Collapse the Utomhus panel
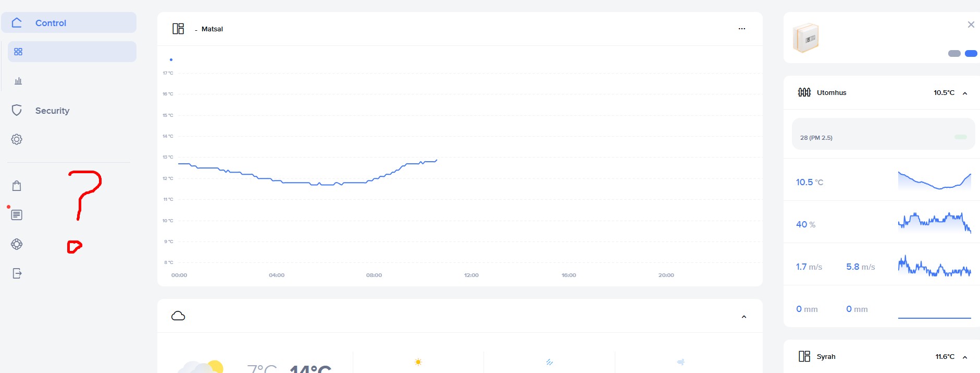The height and width of the screenshot is (373, 980). [x=964, y=93]
